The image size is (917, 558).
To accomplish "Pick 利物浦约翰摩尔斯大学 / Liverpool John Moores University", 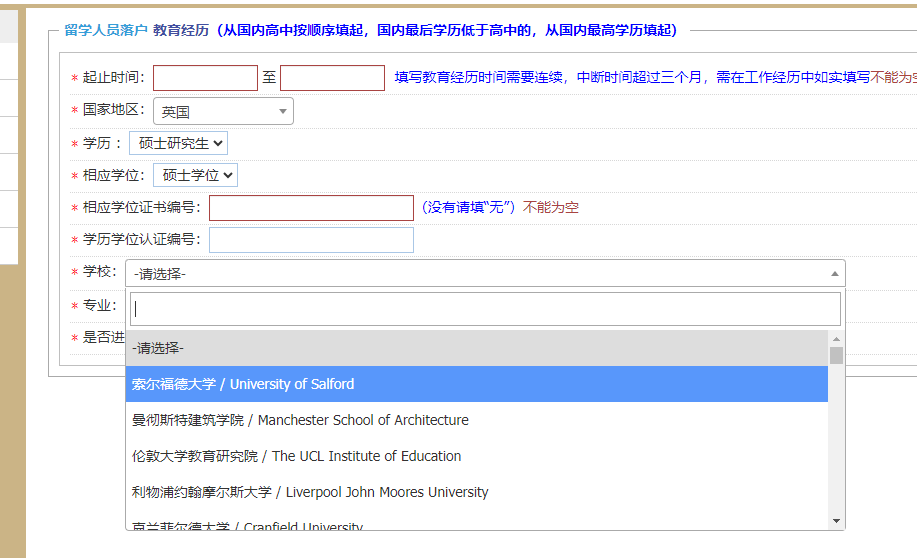I will tap(476, 492).
